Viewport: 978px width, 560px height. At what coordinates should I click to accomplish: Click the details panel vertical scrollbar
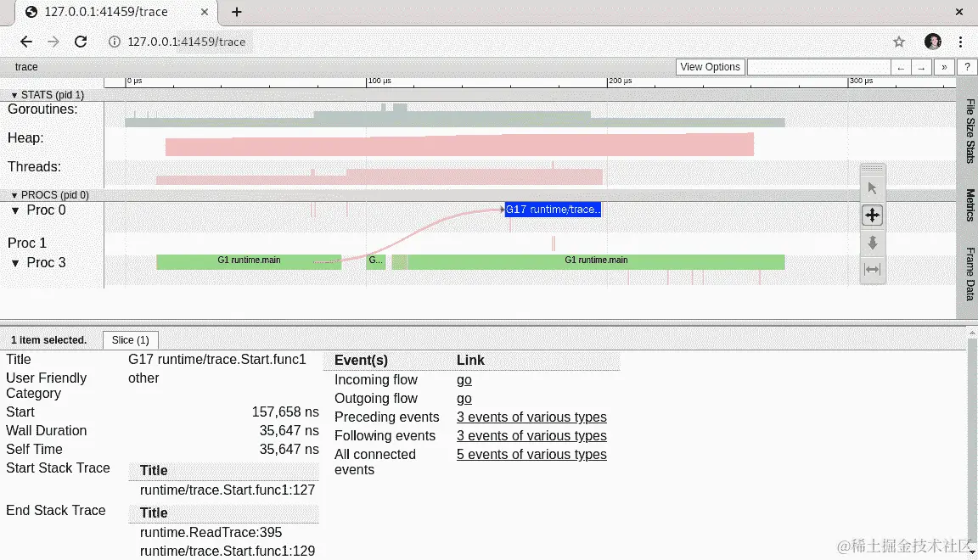pos(972,443)
